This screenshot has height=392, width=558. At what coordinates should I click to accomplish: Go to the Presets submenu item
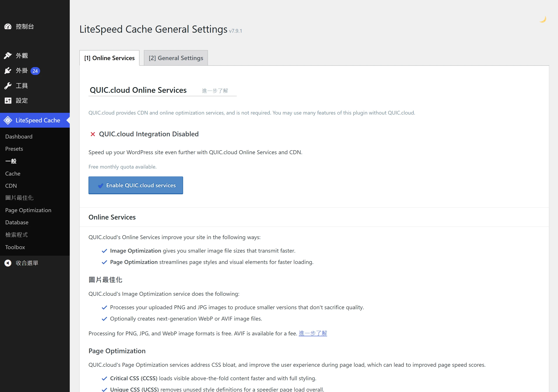coord(14,149)
